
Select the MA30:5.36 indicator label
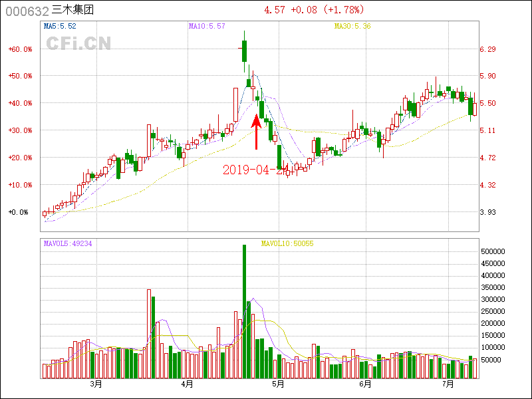click(352, 27)
